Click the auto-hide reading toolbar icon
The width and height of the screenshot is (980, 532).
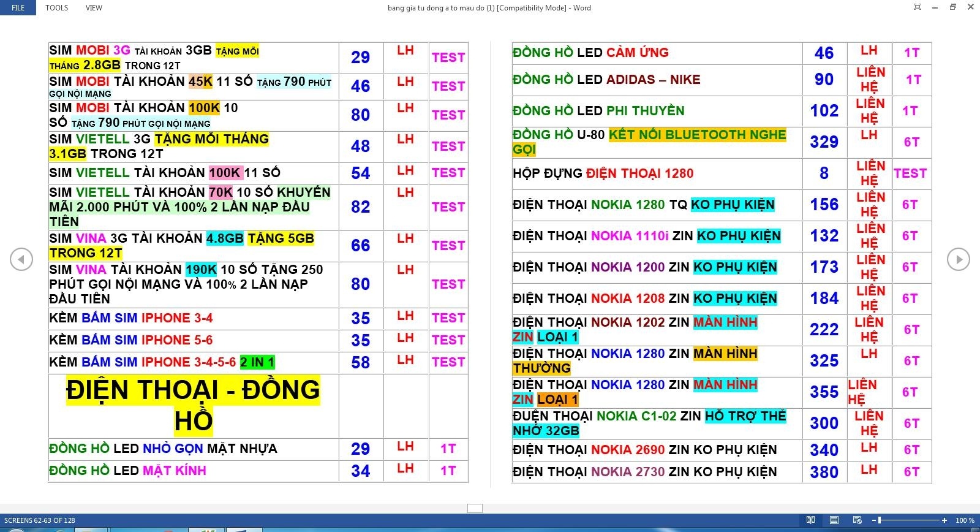pos(917,7)
